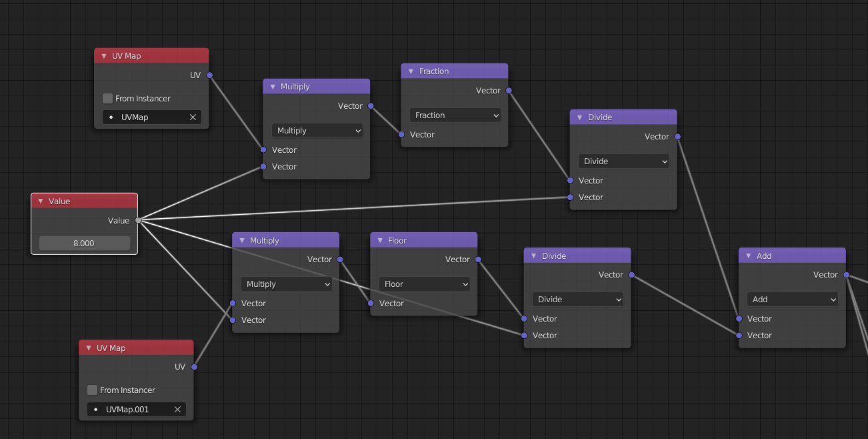Click the Add node's Vector output socket
Viewport: 868px width, 439px height.
846,275
